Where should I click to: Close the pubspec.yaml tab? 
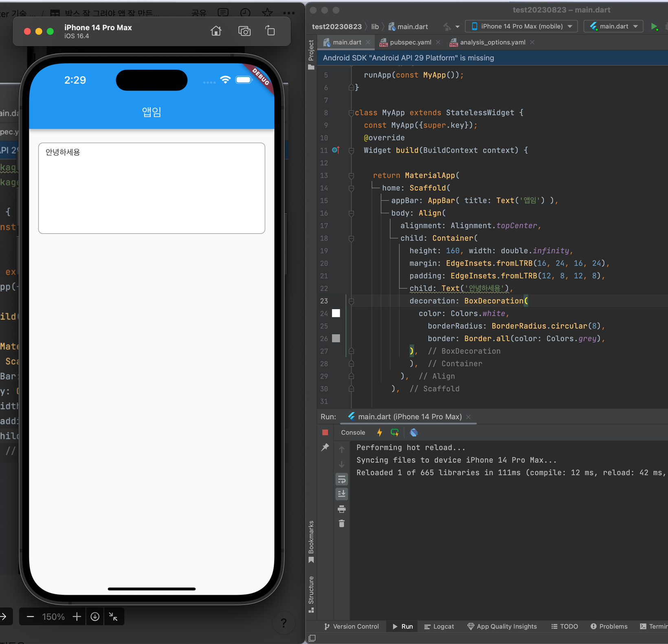point(438,42)
